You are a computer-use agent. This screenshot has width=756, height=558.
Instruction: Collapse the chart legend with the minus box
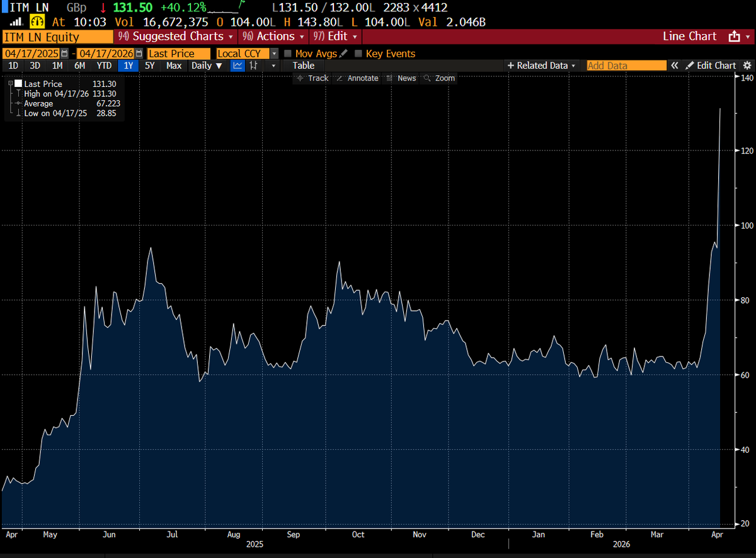(x=9, y=83)
